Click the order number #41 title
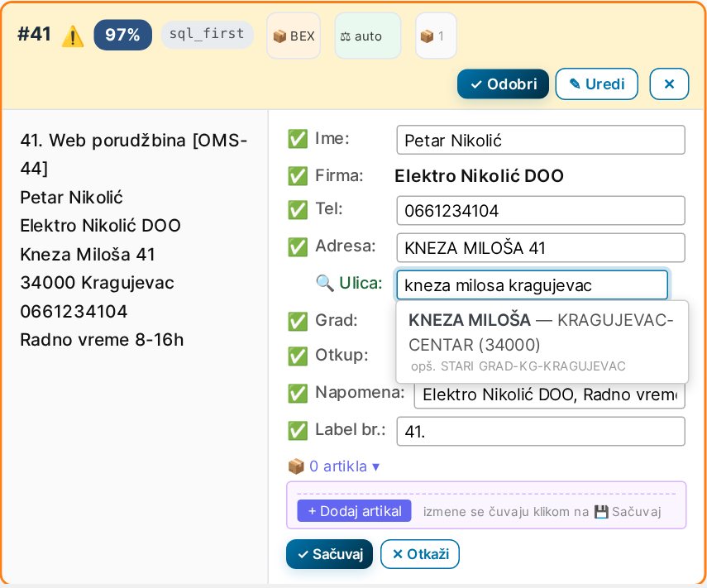The width and height of the screenshot is (707, 588). pos(34,34)
